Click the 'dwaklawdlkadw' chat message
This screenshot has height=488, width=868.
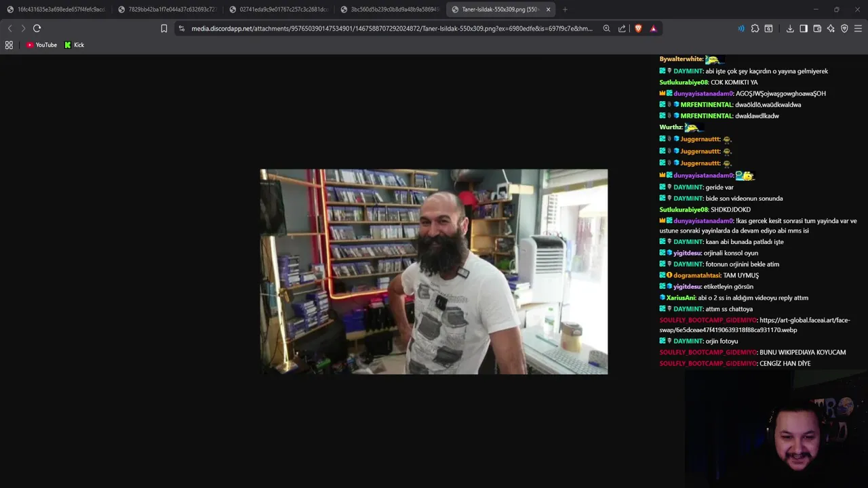757,116
